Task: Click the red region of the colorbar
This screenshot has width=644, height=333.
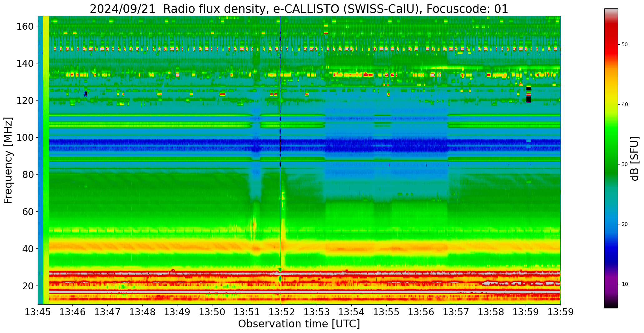Action: 611,44
